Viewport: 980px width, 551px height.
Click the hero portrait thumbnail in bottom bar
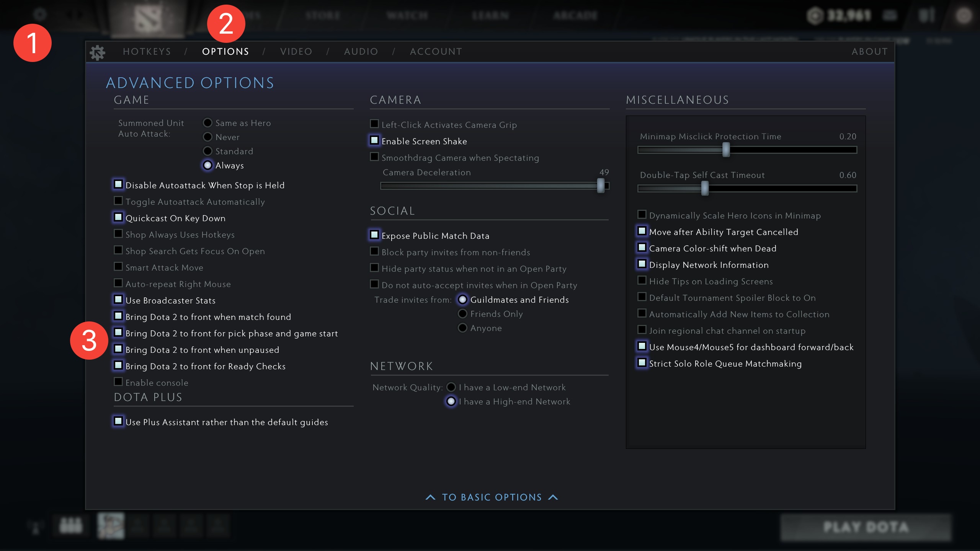pyautogui.click(x=111, y=526)
